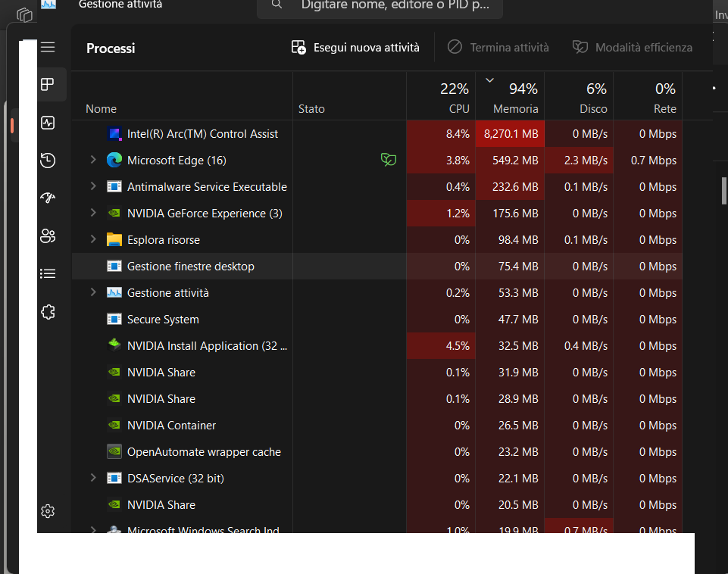The image size is (728, 574).
Task: Click the Antimalware Service Executable icon
Action: (114, 186)
